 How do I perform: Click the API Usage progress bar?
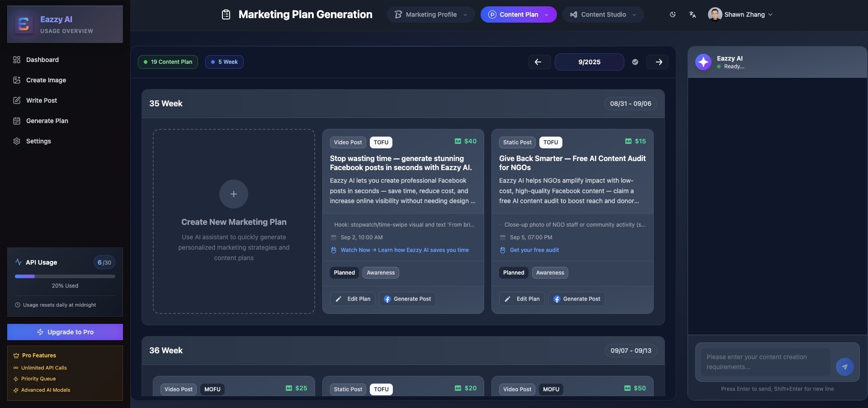(x=65, y=276)
